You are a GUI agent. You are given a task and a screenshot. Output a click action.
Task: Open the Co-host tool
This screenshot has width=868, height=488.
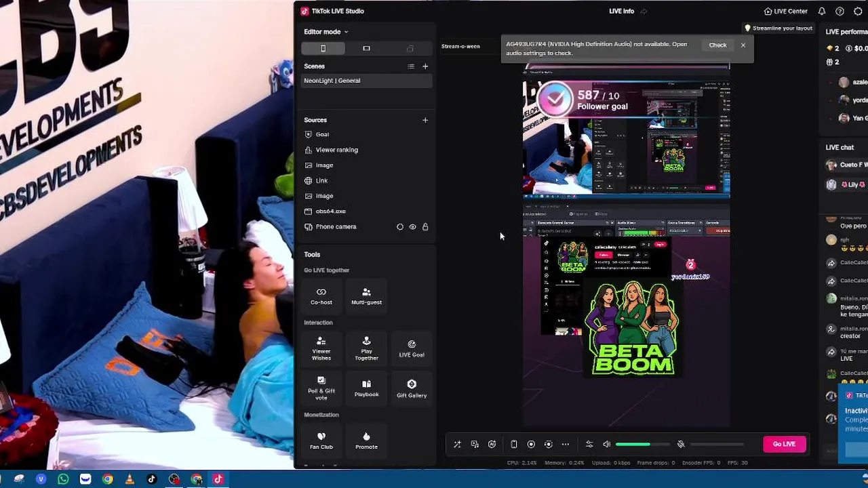(321, 296)
